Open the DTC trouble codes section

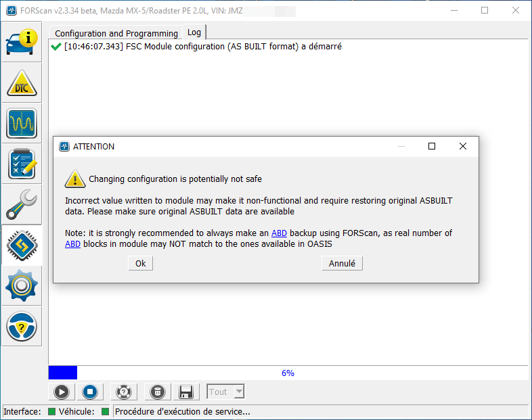click(x=22, y=83)
